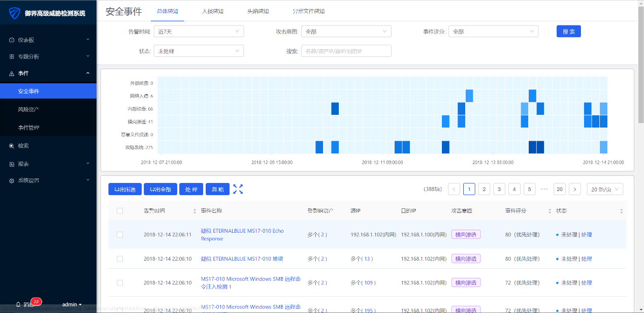The width and height of the screenshot is (644, 313).
Task: Tick the select-all checkbox in table header
Action: 120,211
